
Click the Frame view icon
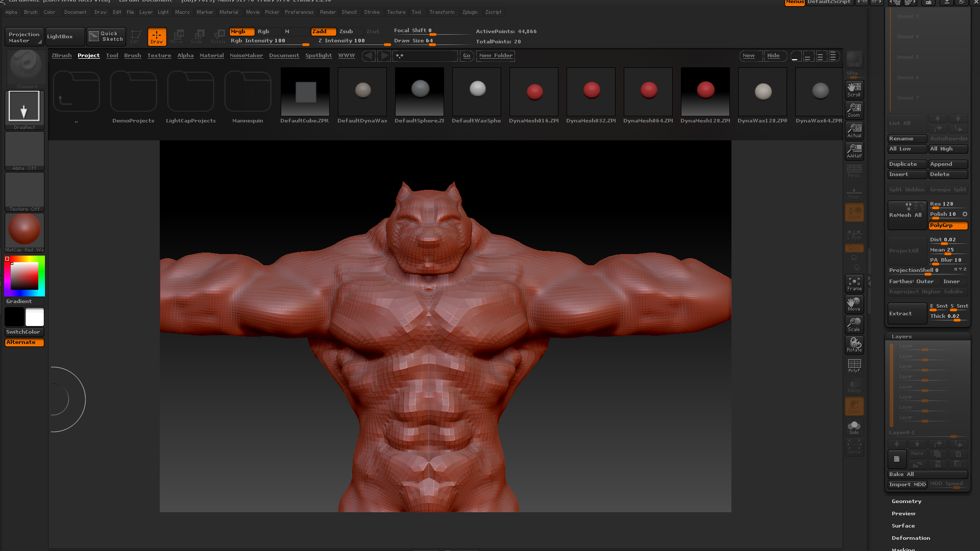[x=854, y=284]
